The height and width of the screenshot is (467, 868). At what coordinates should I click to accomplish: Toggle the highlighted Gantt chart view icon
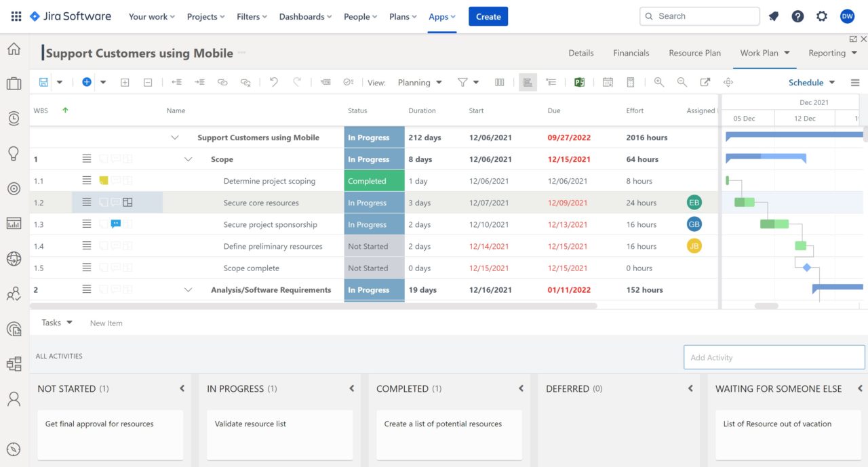click(x=528, y=82)
